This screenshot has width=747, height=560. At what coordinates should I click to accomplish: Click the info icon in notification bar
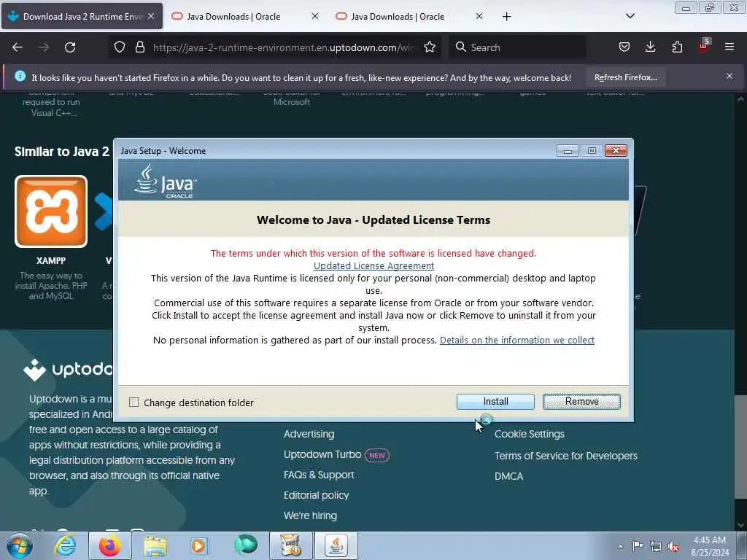20,76
